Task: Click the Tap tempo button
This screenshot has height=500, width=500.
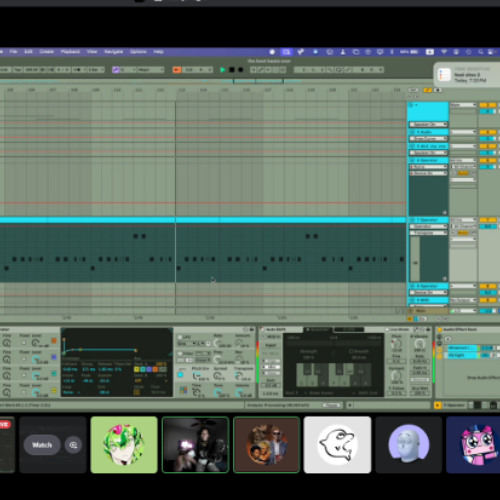Action: click(x=18, y=70)
